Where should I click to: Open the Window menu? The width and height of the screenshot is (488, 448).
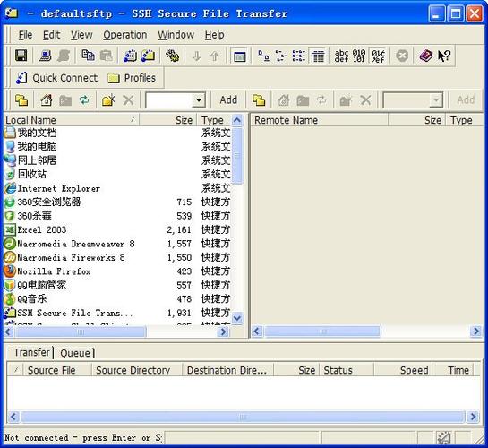click(x=176, y=35)
